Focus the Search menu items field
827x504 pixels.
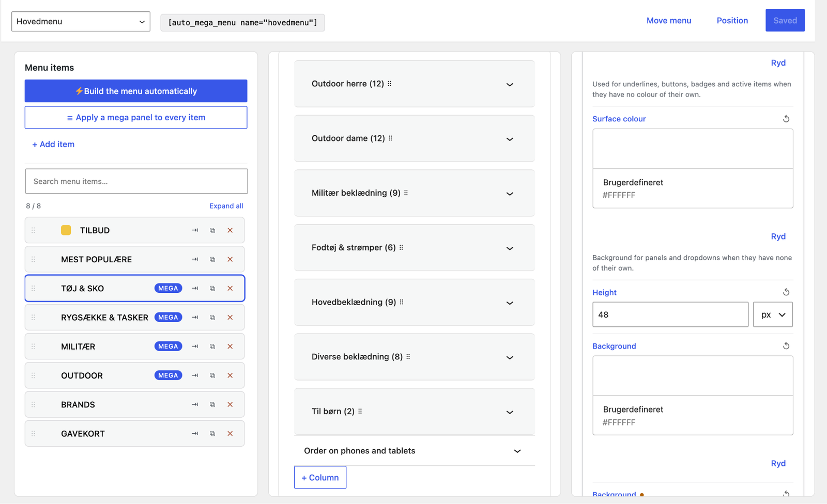136,181
